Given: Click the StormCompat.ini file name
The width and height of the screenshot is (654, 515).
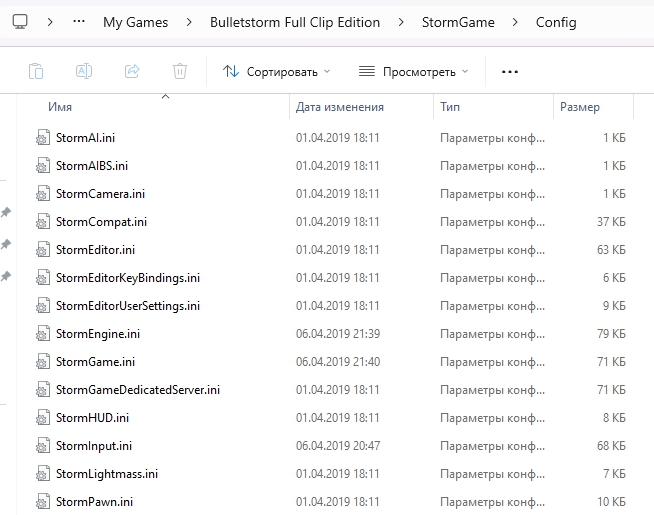Looking at the screenshot, I should (101, 221).
